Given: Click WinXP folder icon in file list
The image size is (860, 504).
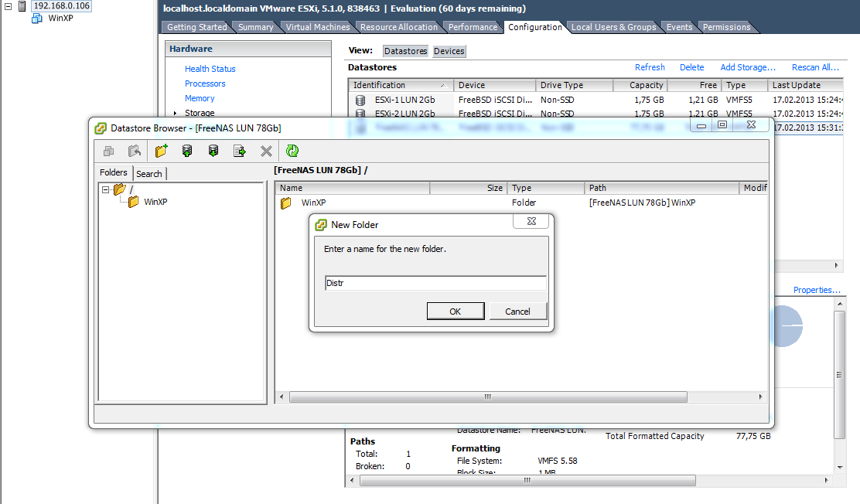Looking at the screenshot, I should click(285, 203).
